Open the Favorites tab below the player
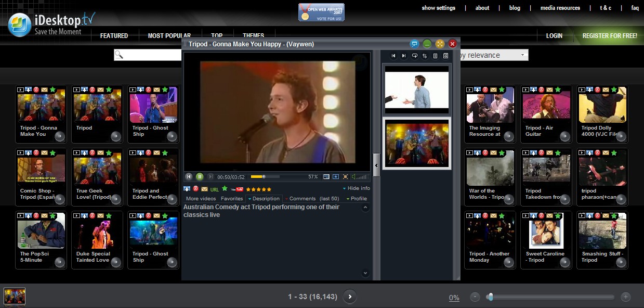 coord(232,198)
